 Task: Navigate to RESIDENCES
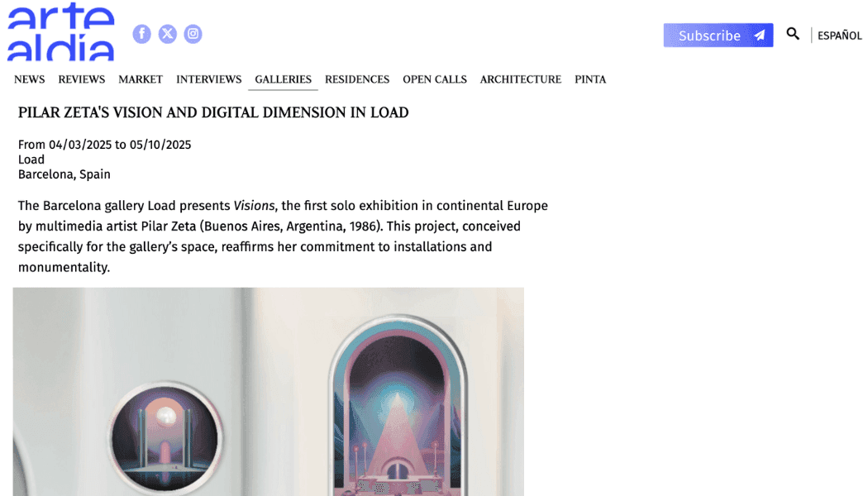point(357,79)
